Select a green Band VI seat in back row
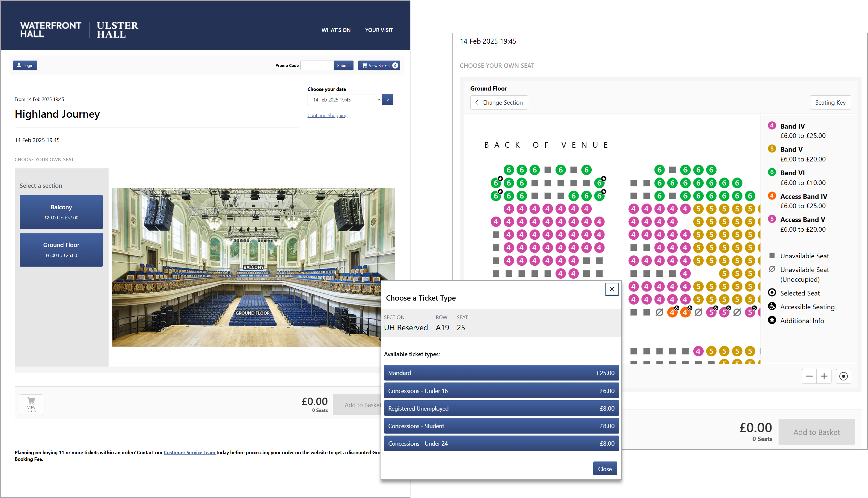This screenshot has height=498, width=868. 509,170
